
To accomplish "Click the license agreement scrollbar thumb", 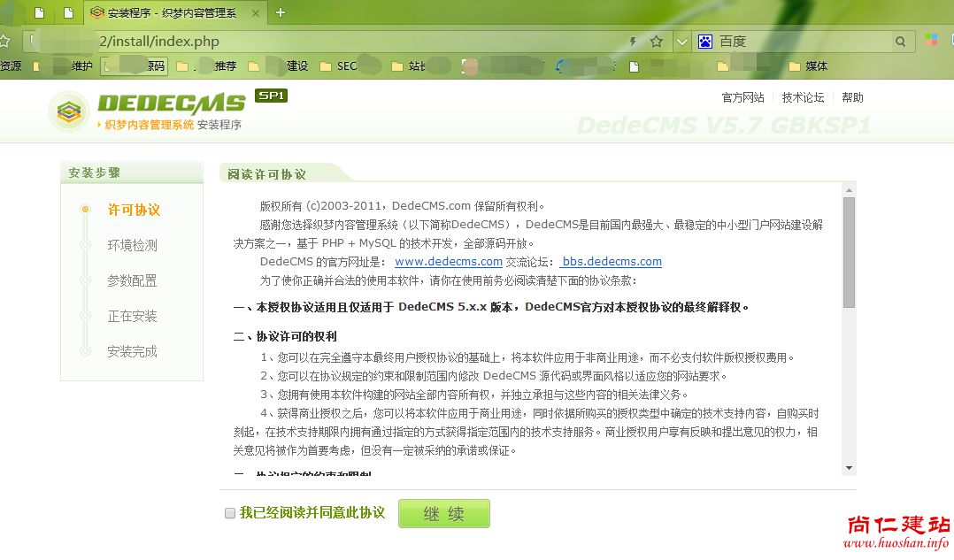I will pyautogui.click(x=849, y=252).
